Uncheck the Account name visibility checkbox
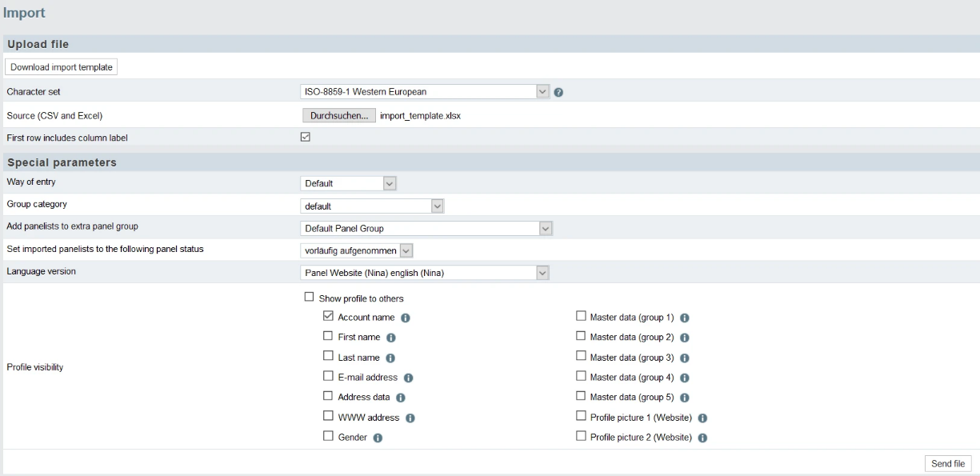Screen dimensions: 980x476 pyautogui.click(x=328, y=317)
